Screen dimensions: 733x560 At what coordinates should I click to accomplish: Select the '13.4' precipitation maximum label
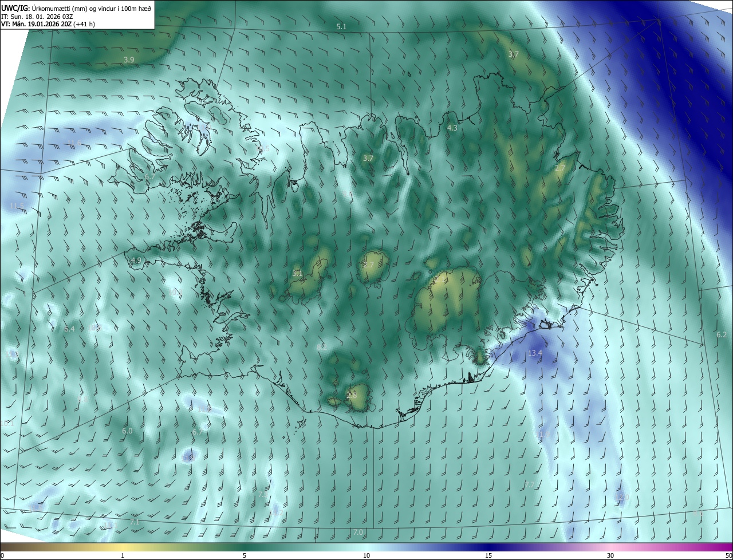535,353
